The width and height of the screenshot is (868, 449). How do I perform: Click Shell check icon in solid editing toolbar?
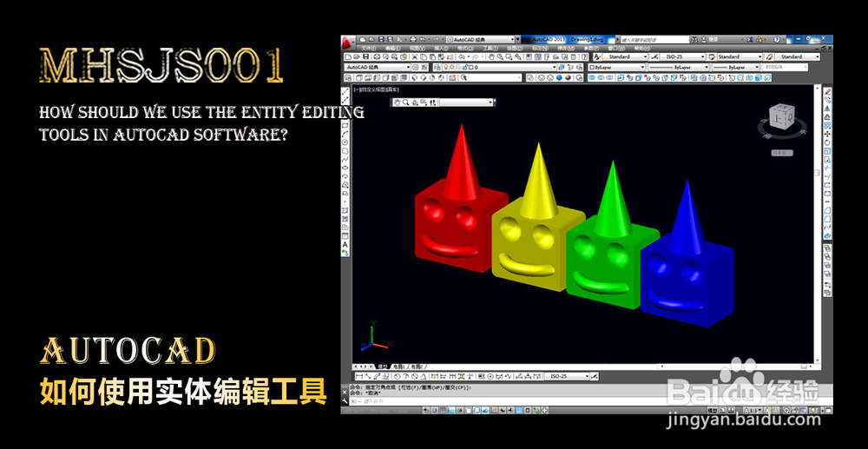point(767,78)
